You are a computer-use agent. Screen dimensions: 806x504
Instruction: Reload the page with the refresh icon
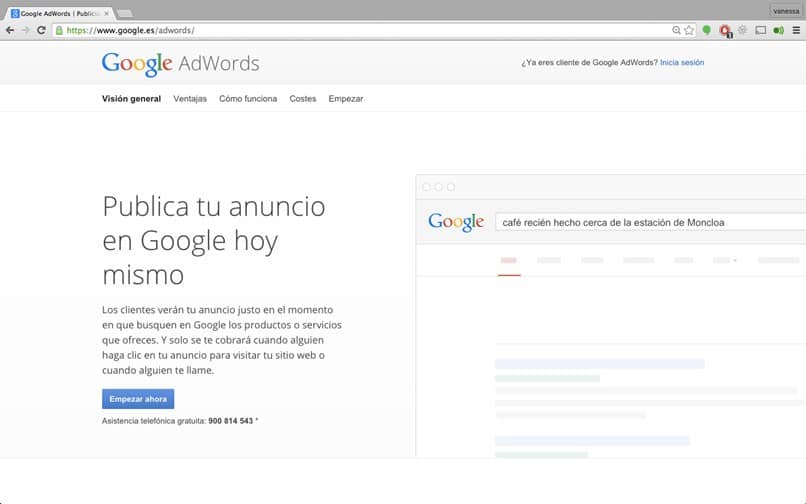point(42,30)
